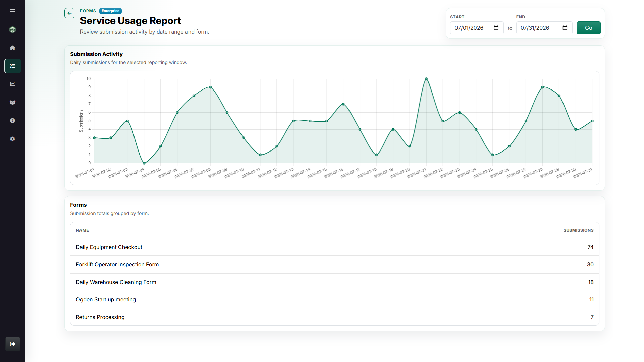Click the chart data point on 2026-07-16
The height and width of the screenshot is (362, 644).
(343, 104)
